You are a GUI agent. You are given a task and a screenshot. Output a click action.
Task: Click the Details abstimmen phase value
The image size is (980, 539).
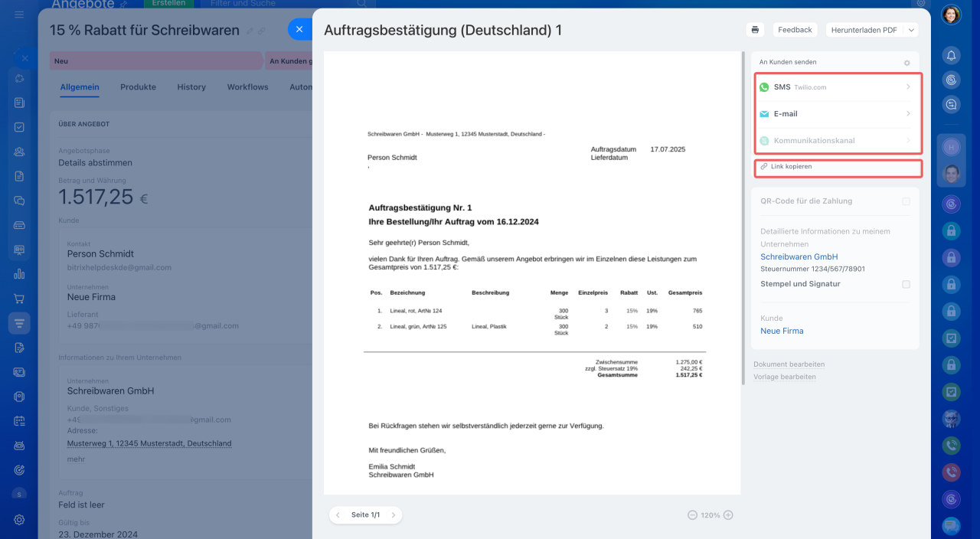point(95,162)
